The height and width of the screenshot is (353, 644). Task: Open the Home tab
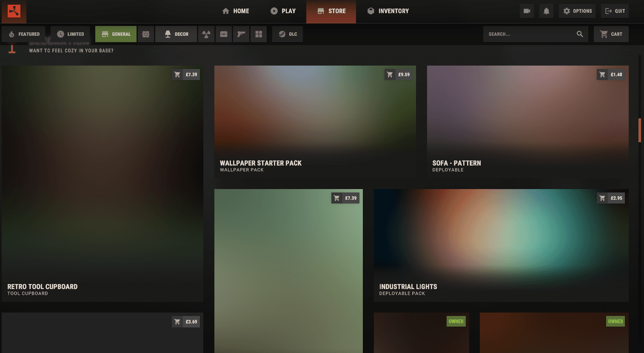pos(236,11)
